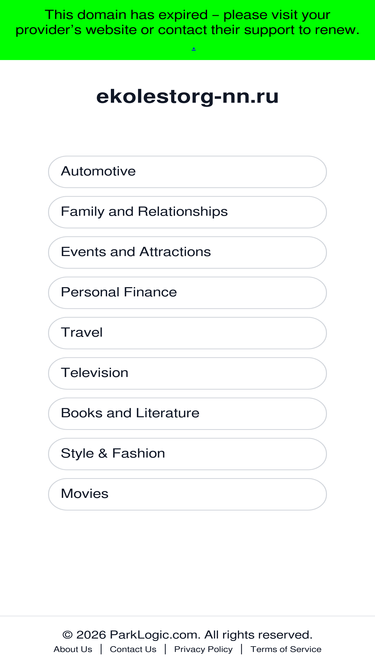Viewport: 375px width, 667px height.
Task: Open Family and Relationships category
Action: 188,212
